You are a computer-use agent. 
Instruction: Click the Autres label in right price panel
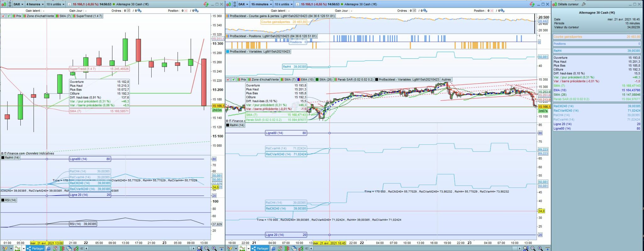tap(446, 80)
